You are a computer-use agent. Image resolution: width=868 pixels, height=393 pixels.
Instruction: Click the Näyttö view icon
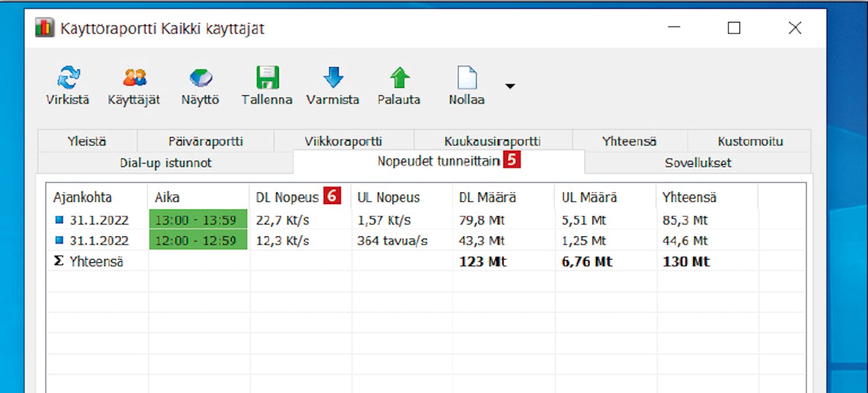tap(200, 78)
